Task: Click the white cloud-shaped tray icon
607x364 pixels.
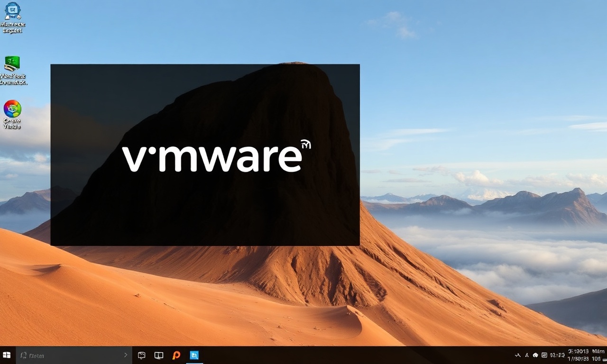Action: (x=535, y=355)
